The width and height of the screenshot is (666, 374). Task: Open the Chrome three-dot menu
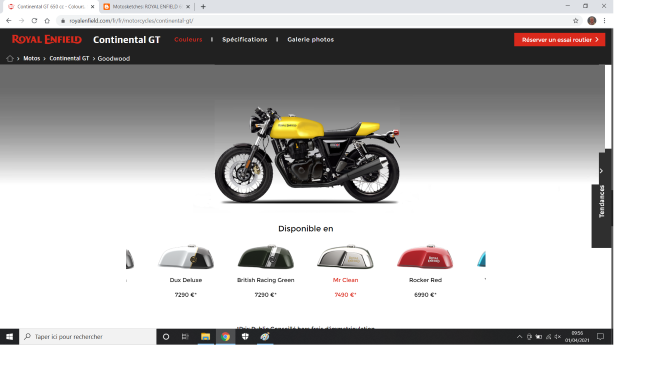(x=604, y=20)
